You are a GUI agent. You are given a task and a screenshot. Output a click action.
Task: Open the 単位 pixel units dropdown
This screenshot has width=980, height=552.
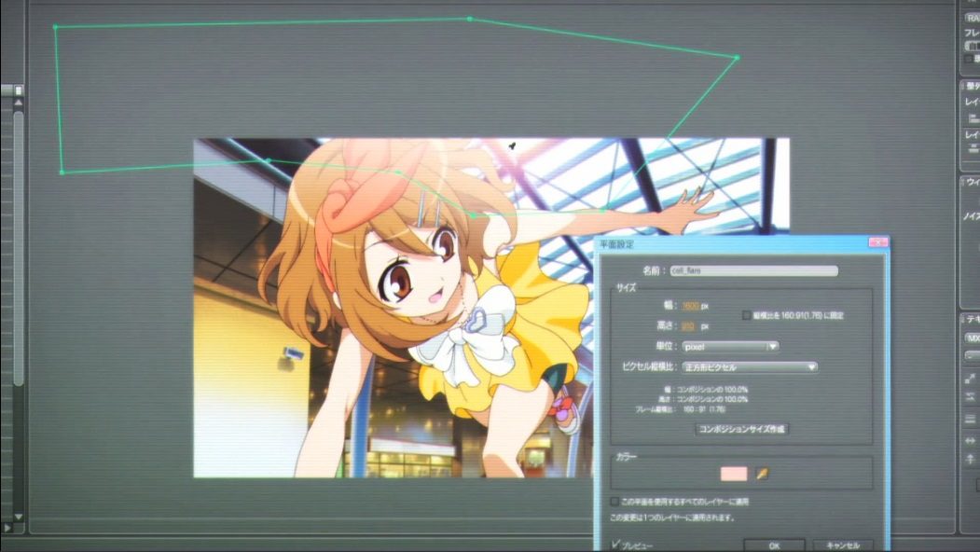coord(730,346)
